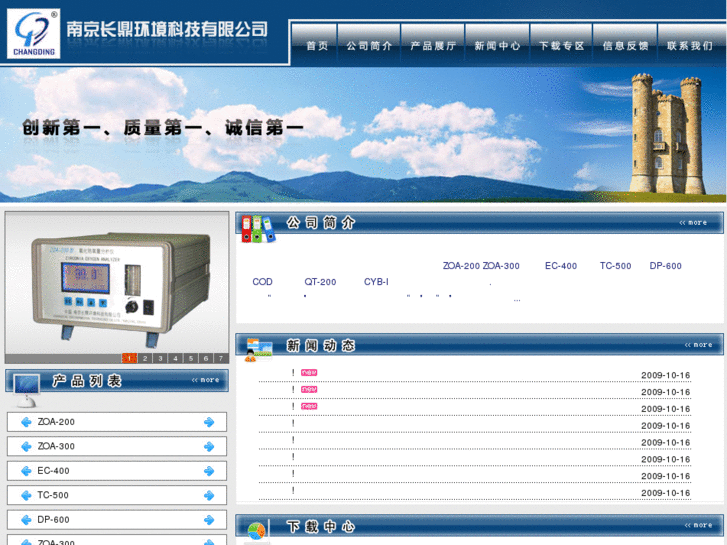727x545 pixels.
Task: Click CYB-I text in company intro
Action: click(376, 282)
